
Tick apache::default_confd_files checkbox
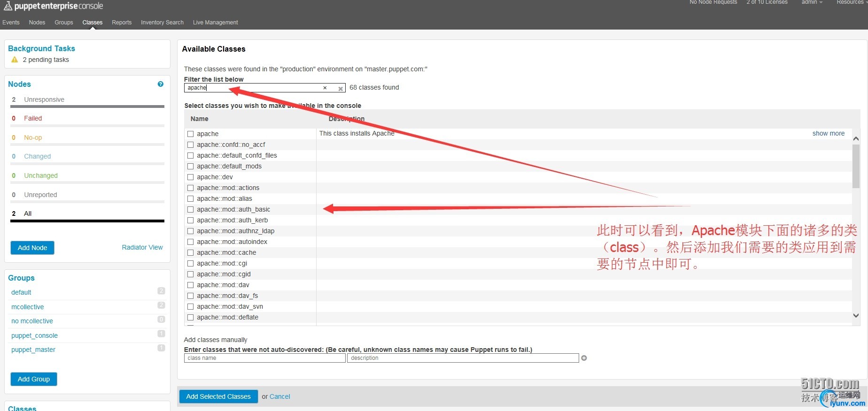coord(191,155)
